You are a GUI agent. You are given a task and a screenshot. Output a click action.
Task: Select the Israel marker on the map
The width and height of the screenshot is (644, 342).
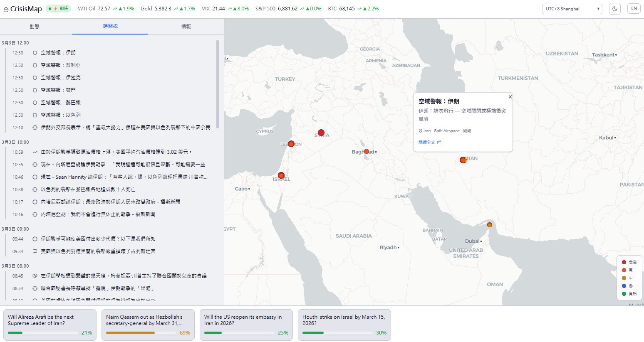281,175
